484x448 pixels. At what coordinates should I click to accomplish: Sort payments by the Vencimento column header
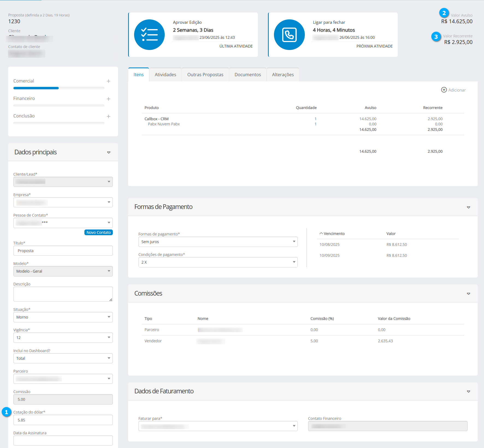tap(334, 234)
